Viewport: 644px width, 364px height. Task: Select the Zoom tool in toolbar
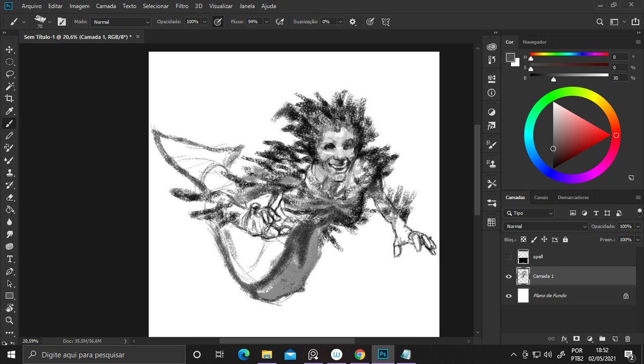pos(10,321)
